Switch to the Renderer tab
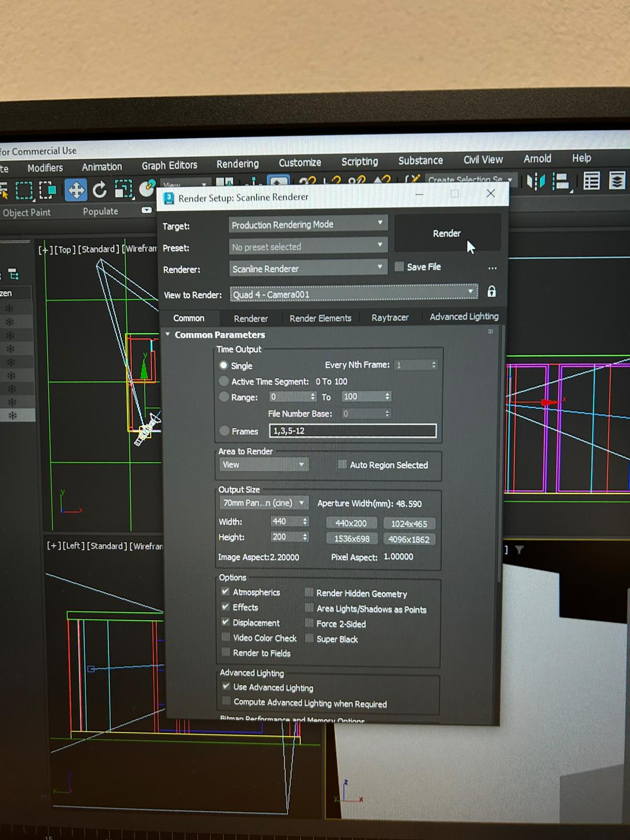 click(x=250, y=319)
